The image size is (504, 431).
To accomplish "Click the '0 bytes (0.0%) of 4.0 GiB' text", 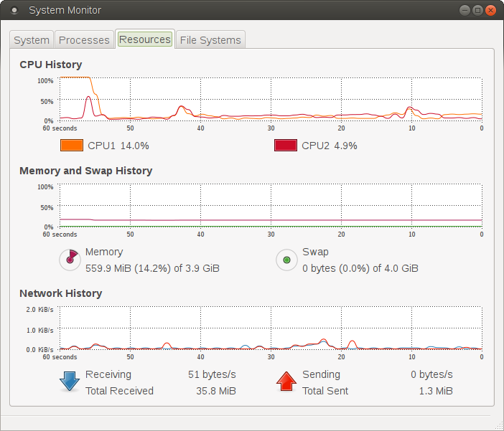I will click(x=360, y=268).
